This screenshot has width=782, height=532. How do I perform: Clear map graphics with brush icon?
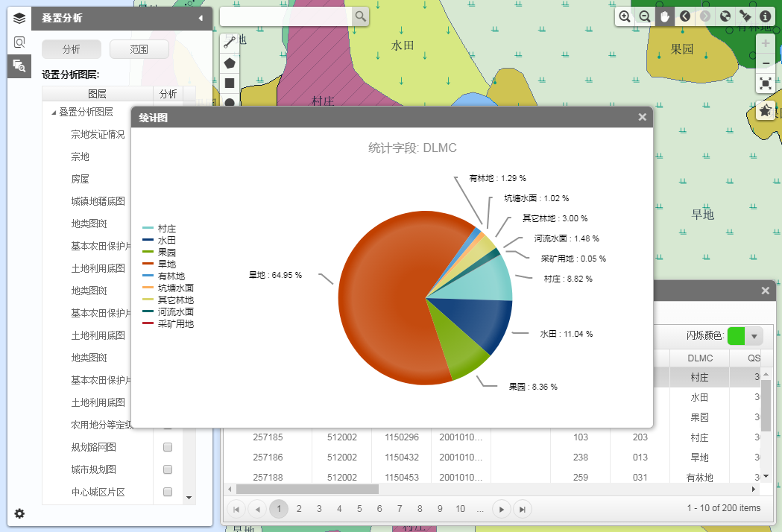[745, 16]
